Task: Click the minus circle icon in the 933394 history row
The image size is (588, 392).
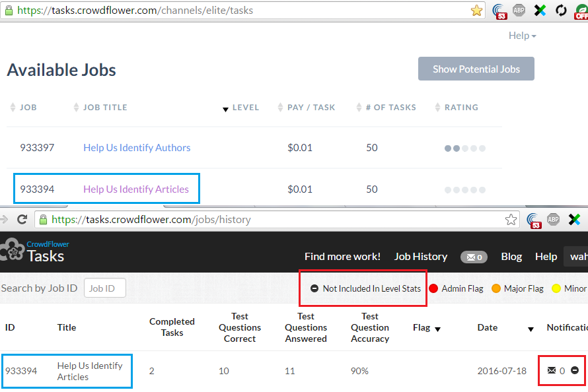Action: point(575,370)
